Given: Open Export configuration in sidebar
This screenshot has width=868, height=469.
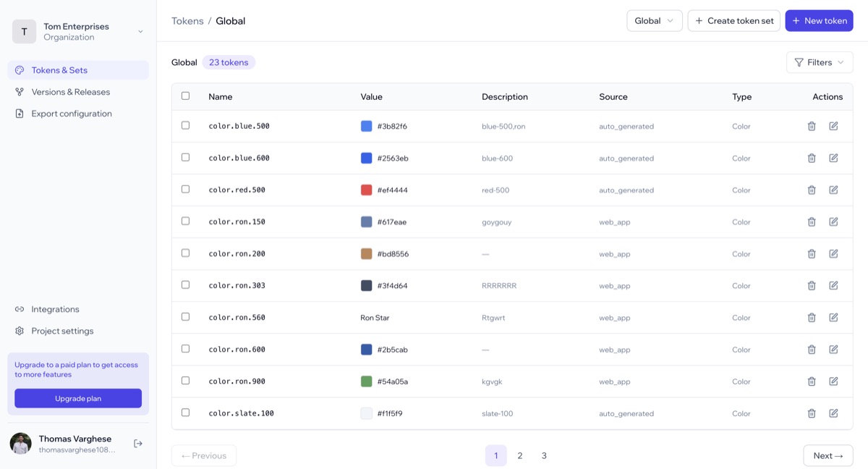Looking at the screenshot, I should [x=78, y=114].
